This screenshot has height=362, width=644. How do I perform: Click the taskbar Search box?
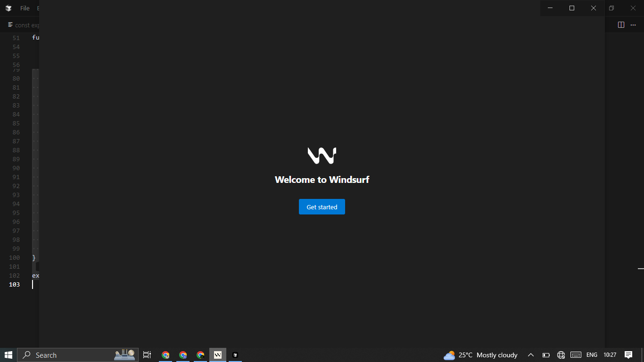tap(78, 355)
